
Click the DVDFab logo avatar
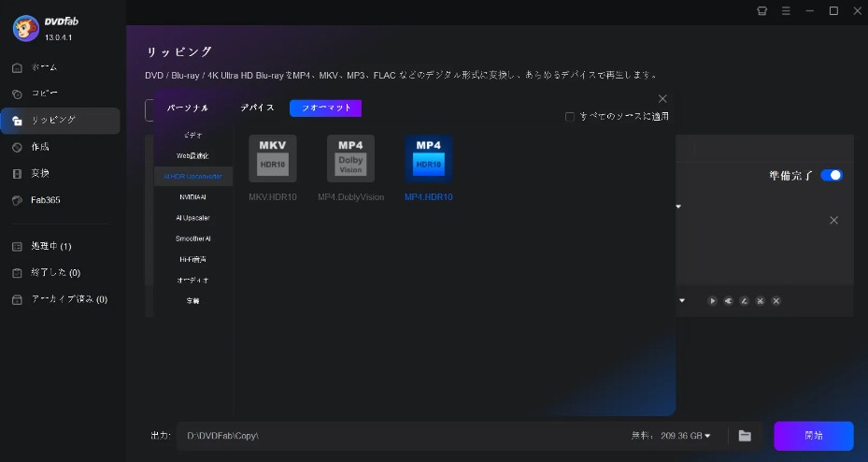point(26,28)
